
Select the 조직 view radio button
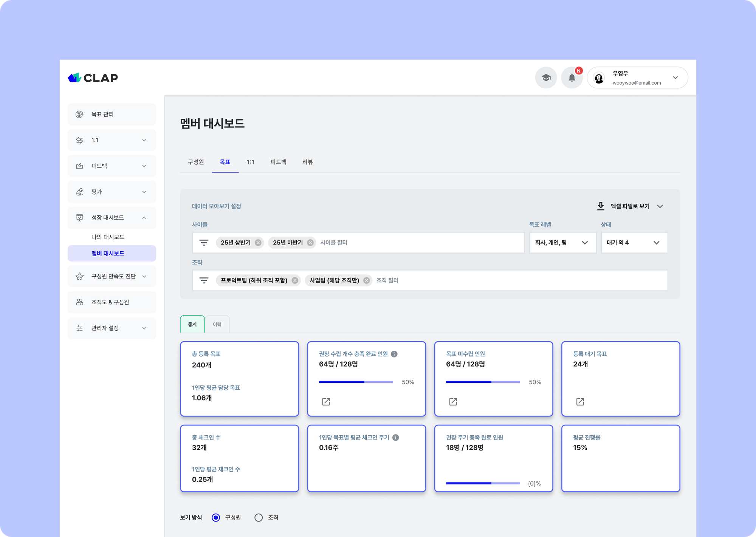pyautogui.click(x=259, y=518)
